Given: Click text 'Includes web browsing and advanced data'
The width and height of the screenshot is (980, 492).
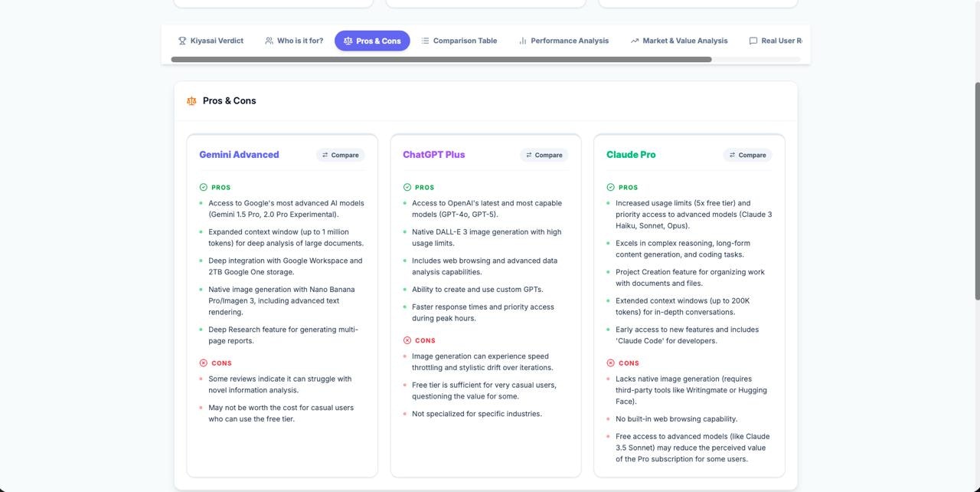Looking at the screenshot, I should [x=485, y=261].
